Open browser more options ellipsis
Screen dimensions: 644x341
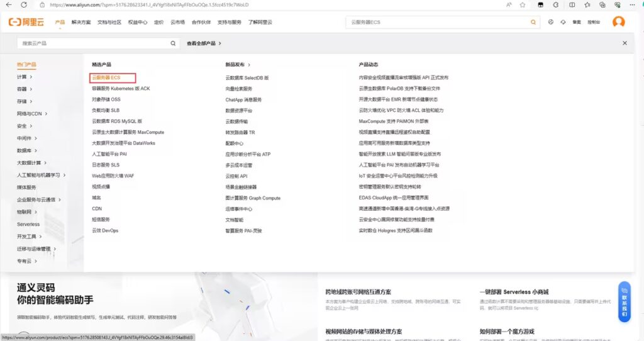632,5
